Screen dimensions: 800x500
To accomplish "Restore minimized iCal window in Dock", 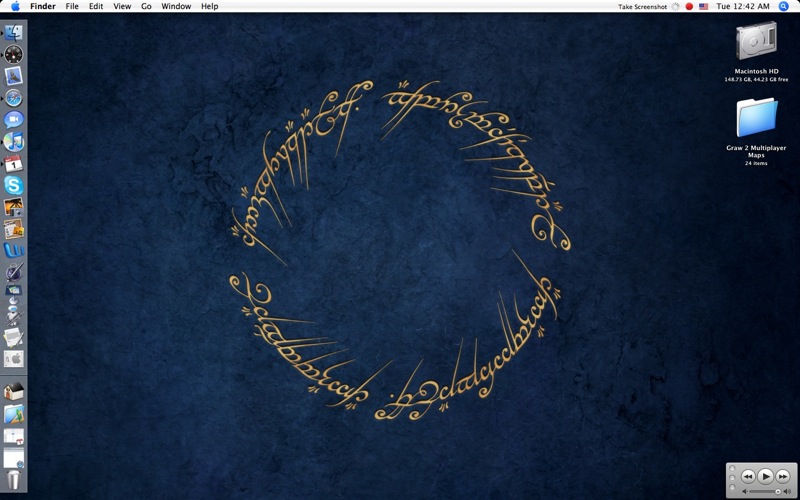I will click(x=14, y=436).
